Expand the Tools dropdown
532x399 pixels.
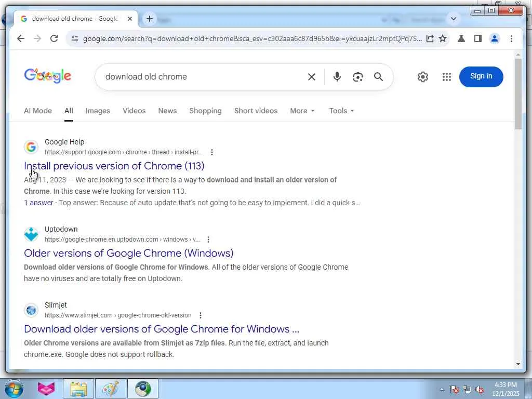tap(341, 111)
